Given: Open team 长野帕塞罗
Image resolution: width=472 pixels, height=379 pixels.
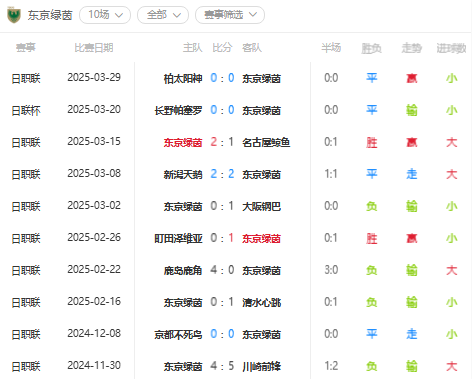Looking at the screenshot, I should [x=178, y=110].
